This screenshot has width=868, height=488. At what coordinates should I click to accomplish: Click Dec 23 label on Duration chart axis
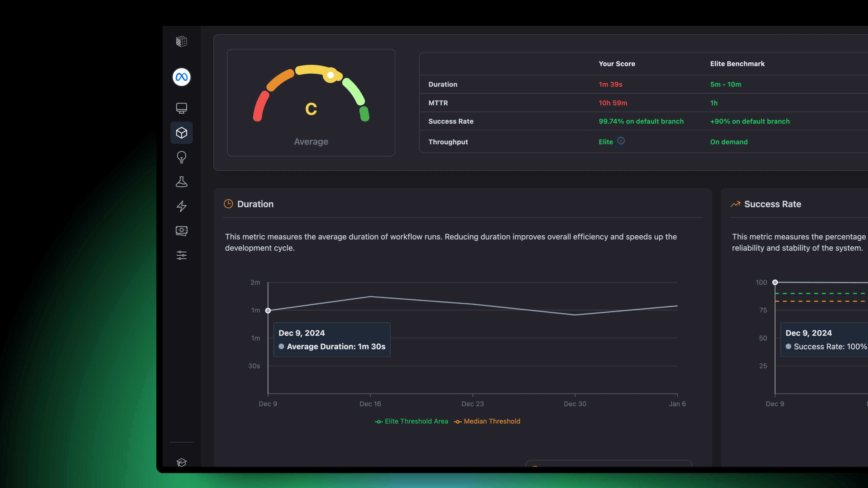coord(472,404)
